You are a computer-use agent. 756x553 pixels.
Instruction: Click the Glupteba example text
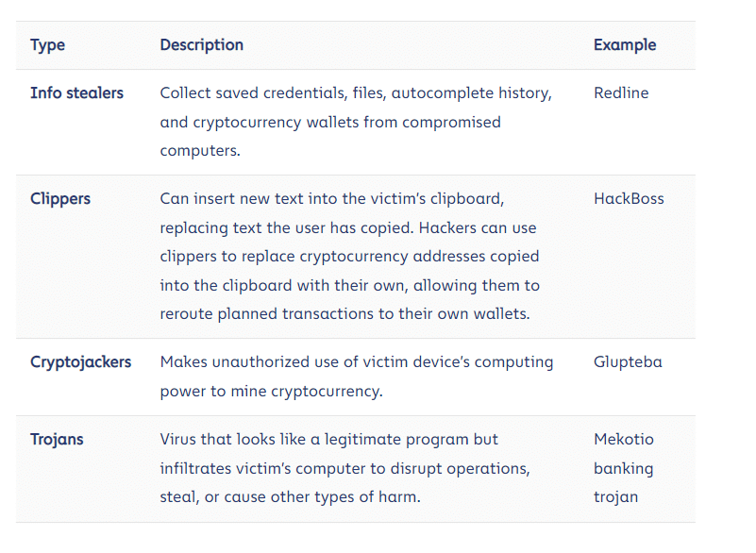pos(628,362)
